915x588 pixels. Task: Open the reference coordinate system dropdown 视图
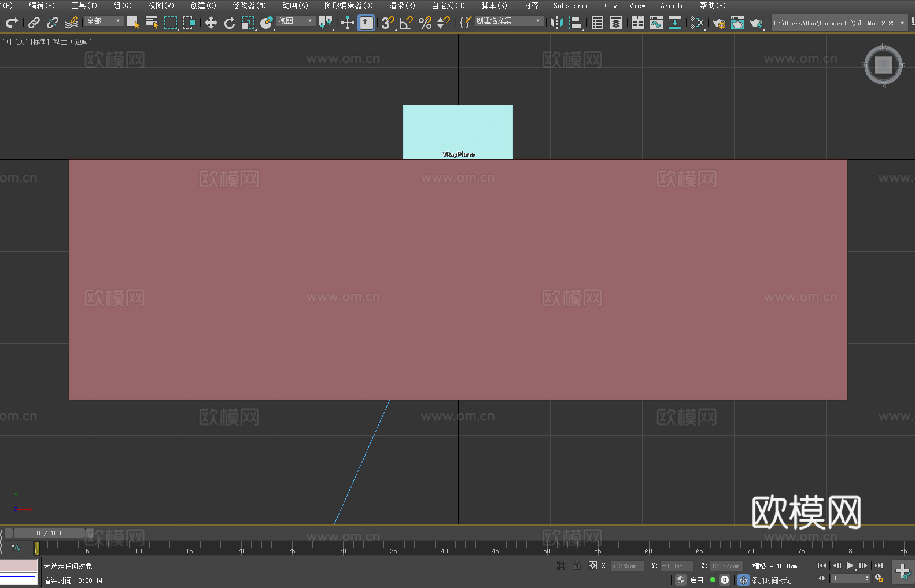[296, 21]
